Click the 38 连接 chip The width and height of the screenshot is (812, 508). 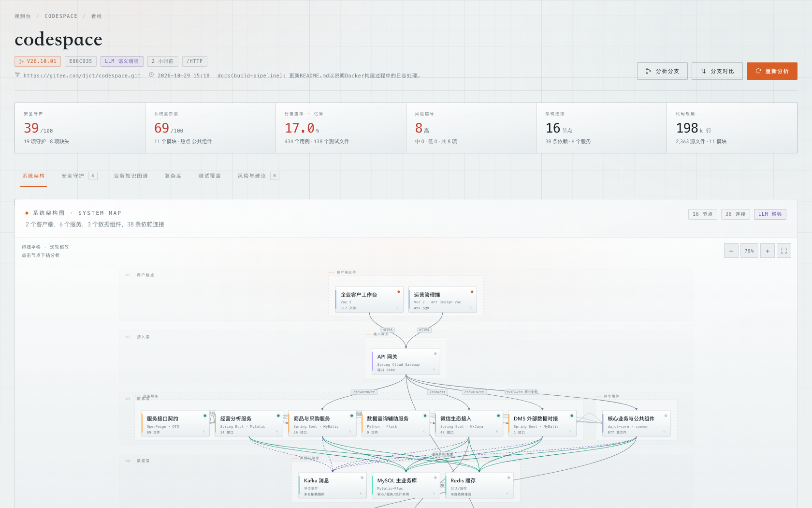click(735, 214)
